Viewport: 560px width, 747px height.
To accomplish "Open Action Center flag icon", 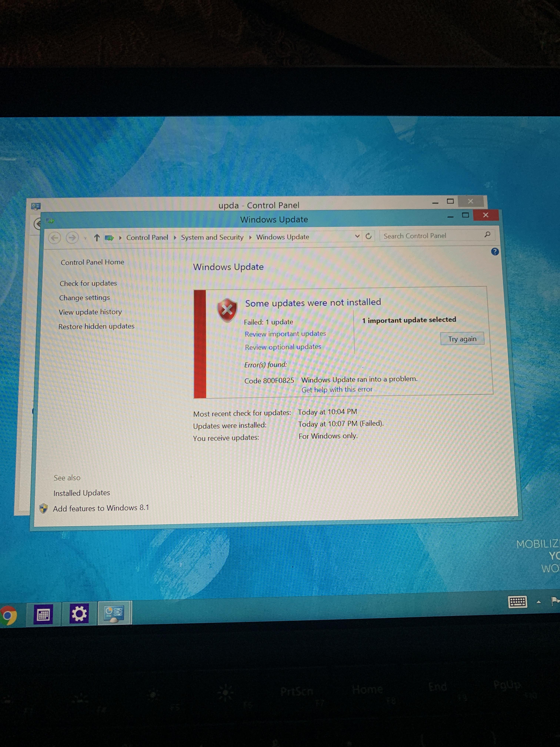I will click(x=555, y=601).
